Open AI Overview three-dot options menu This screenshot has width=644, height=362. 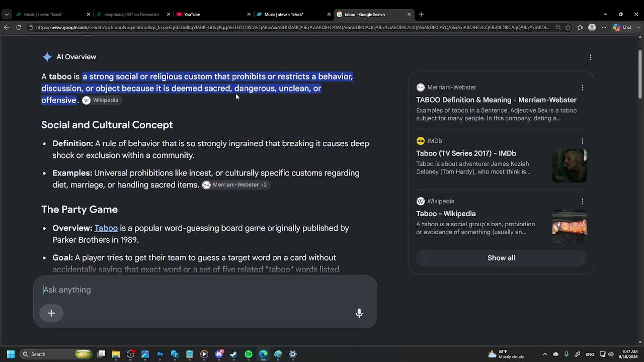591,57
